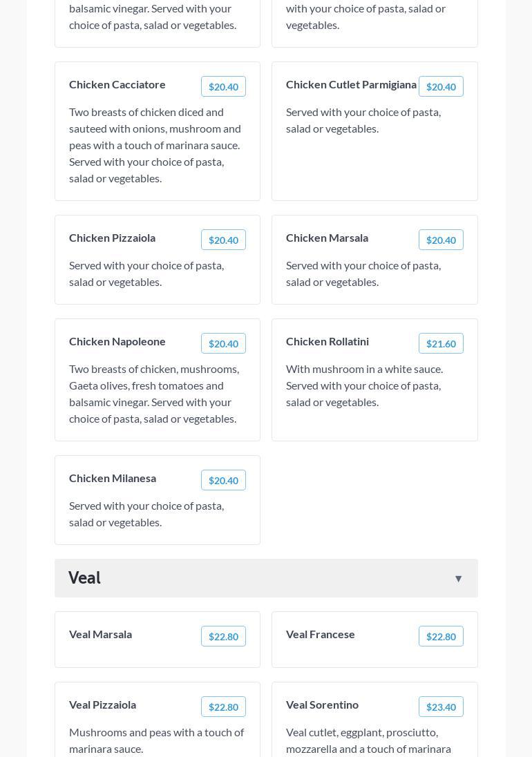Click Veal Marsala $22.80 price
532x757 pixels.
pos(223,636)
